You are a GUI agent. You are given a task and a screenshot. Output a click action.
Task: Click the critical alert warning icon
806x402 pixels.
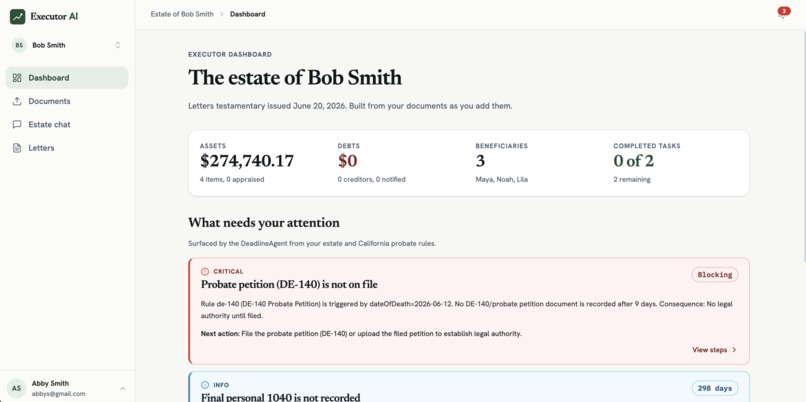point(205,271)
